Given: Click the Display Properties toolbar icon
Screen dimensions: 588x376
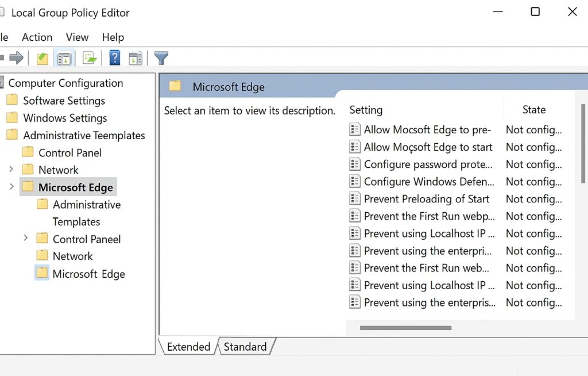Looking at the screenshot, I should [136, 57].
